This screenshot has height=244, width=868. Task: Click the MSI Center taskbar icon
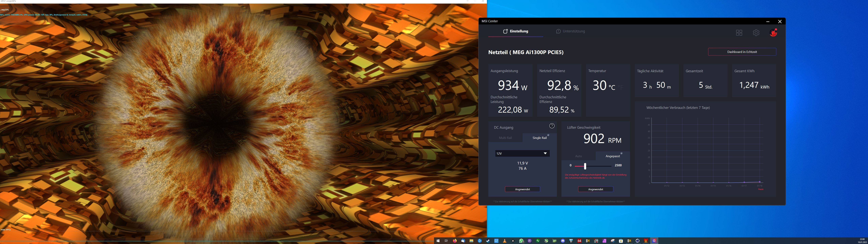coord(654,241)
